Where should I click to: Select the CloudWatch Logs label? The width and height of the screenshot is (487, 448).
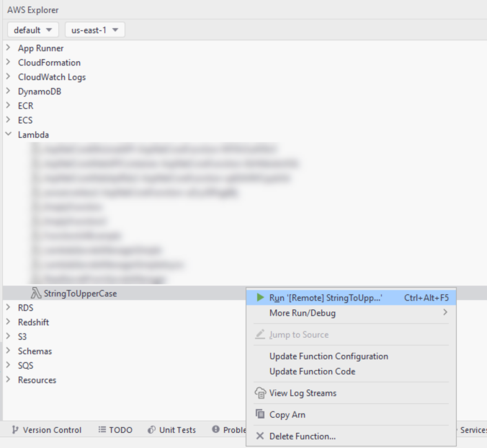coord(52,77)
